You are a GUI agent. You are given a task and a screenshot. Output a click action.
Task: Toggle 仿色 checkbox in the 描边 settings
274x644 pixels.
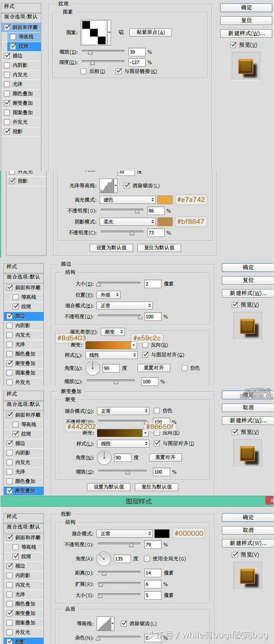[184, 368]
